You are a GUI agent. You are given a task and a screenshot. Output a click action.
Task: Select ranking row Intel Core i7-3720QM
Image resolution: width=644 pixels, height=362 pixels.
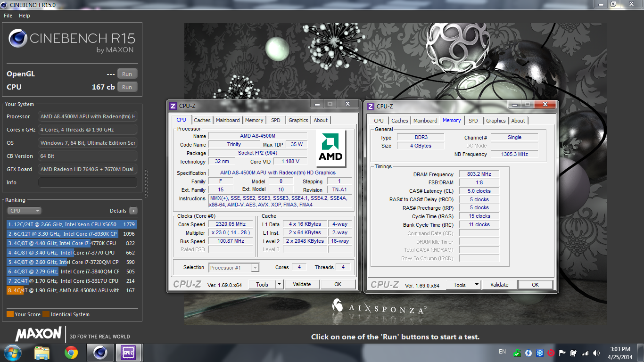click(x=71, y=262)
